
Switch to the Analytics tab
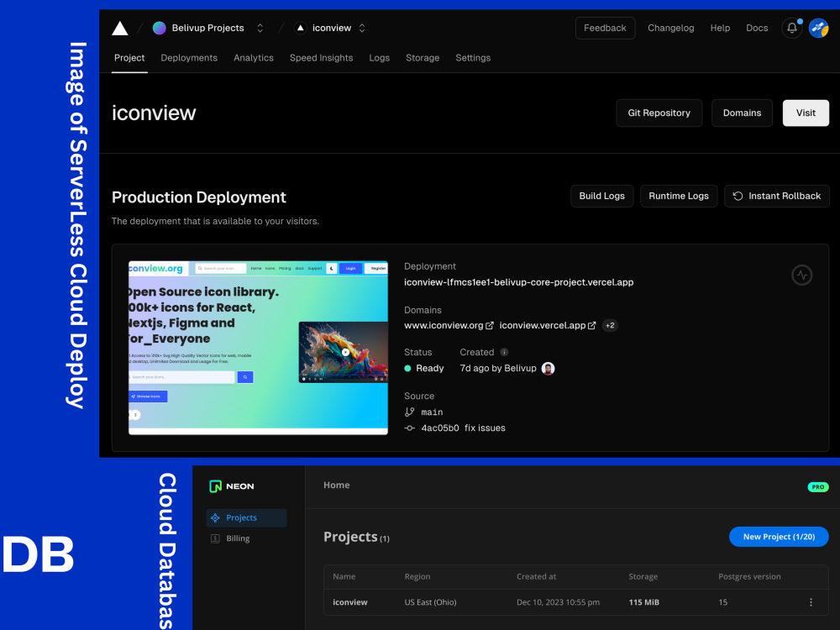click(x=254, y=58)
